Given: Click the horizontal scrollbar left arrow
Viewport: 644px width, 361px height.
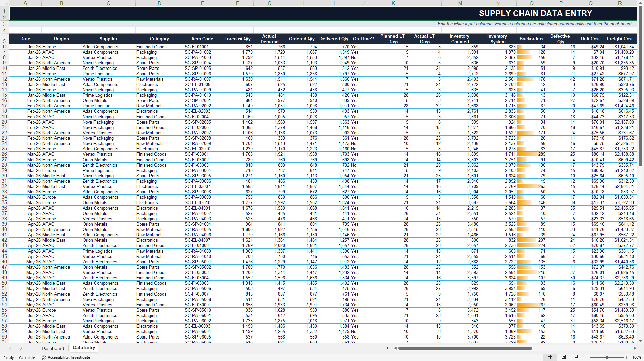Looking at the screenshot, I should coord(395,348).
